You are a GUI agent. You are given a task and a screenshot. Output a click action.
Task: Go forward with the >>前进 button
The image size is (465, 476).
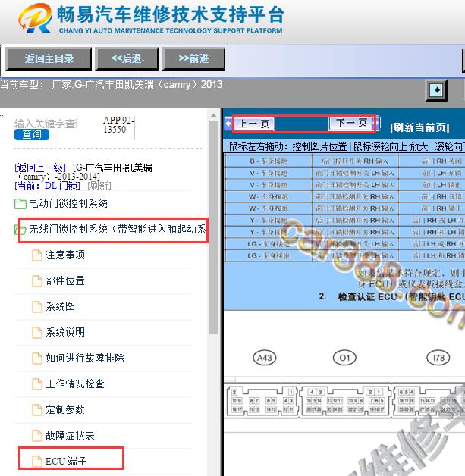[193, 58]
